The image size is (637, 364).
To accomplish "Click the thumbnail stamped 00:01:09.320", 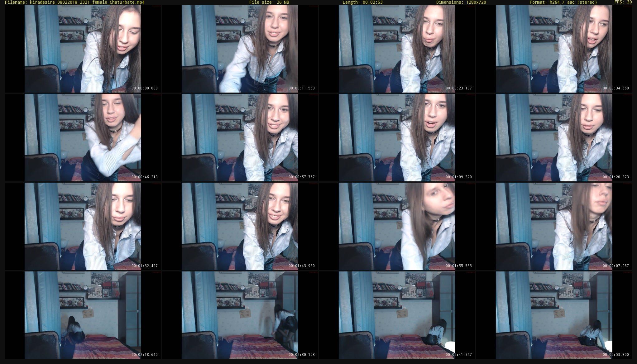I will coord(397,137).
